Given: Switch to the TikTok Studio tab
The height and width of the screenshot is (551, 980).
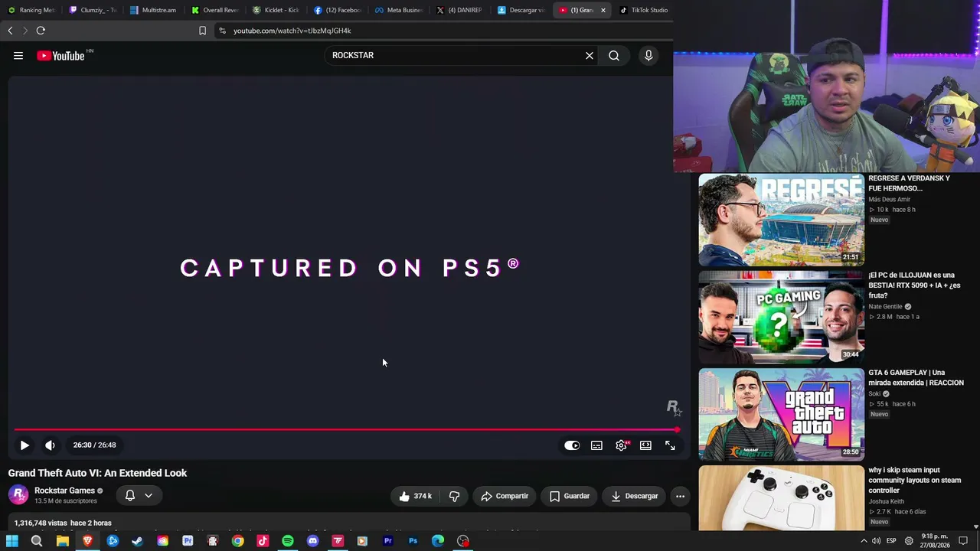Looking at the screenshot, I should 644,10.
